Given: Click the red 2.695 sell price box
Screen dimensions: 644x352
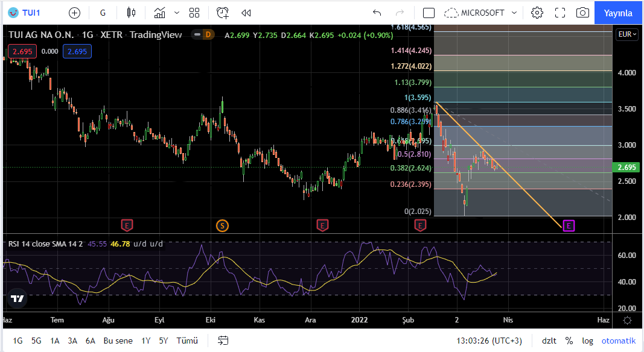Looking at the screenshot, I should pyautogui.click(x=22, y=51).
